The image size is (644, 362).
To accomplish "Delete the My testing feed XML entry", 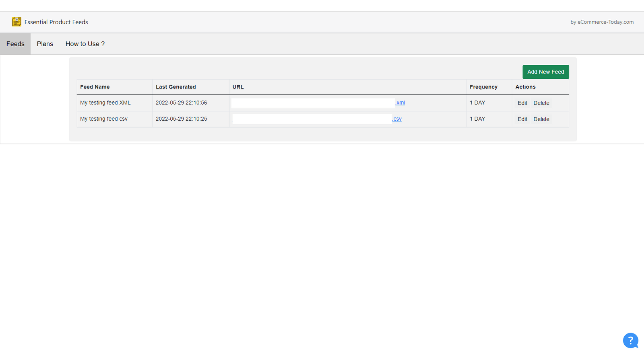I will (x=541, y=103).
